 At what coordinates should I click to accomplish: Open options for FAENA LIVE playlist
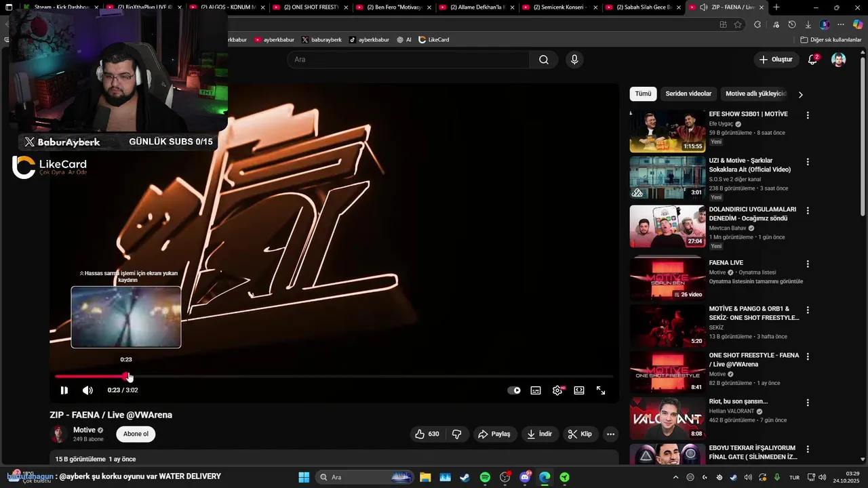point(808,264)
